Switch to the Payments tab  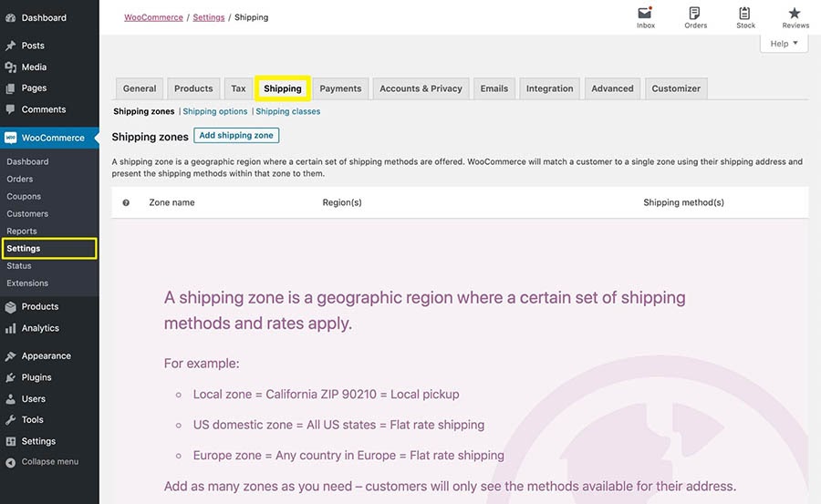340,88
